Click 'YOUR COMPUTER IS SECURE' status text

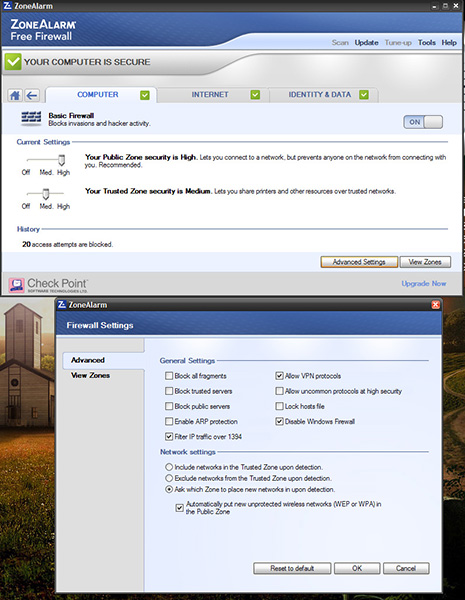87,62
